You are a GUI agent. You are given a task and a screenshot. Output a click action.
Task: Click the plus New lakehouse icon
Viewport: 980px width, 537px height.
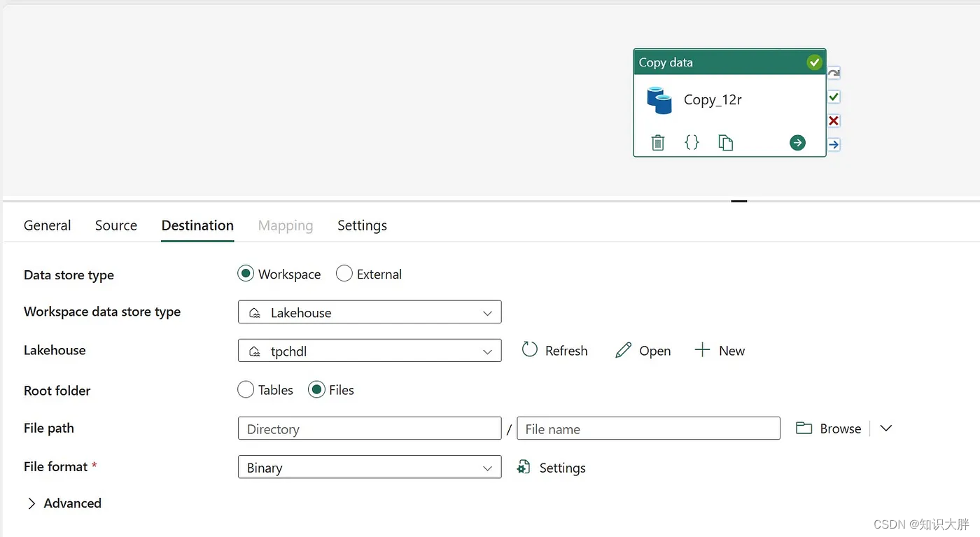tap(702, 349)
